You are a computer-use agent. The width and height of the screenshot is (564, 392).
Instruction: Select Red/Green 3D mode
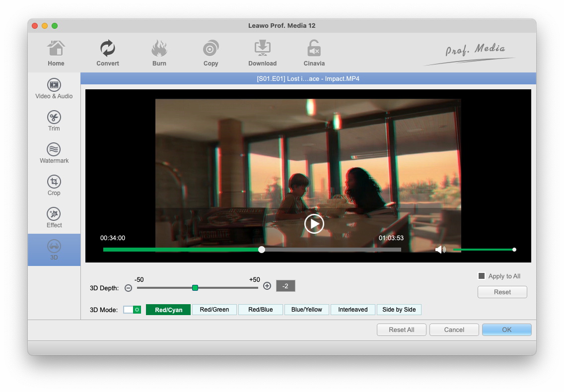coord(214,310)
